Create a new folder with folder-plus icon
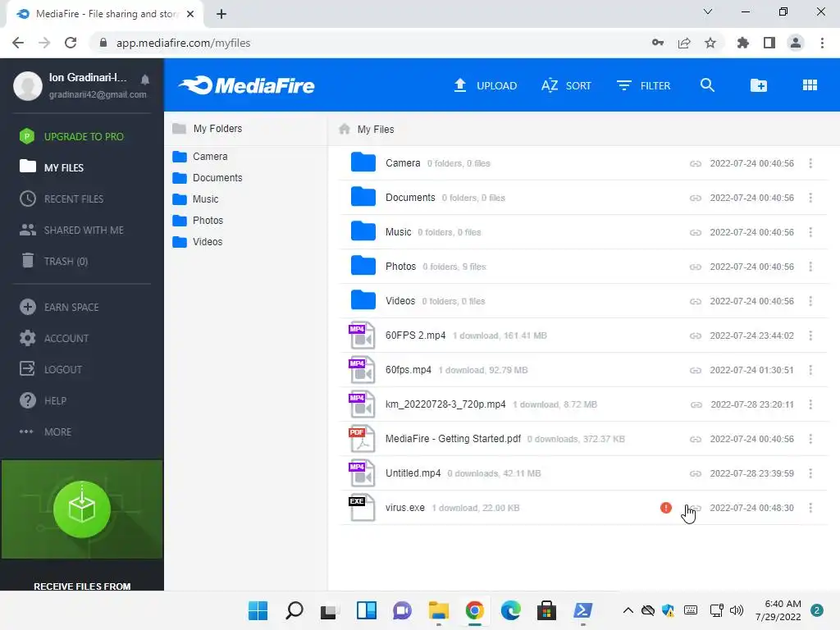This screenshot has width=840, height=630. point(759,85)
